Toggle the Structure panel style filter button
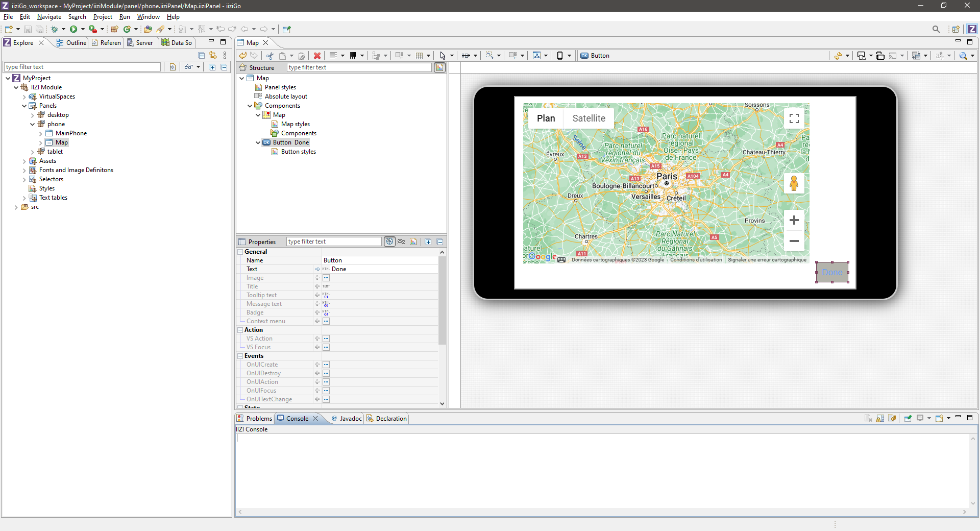 coord(439,67)
